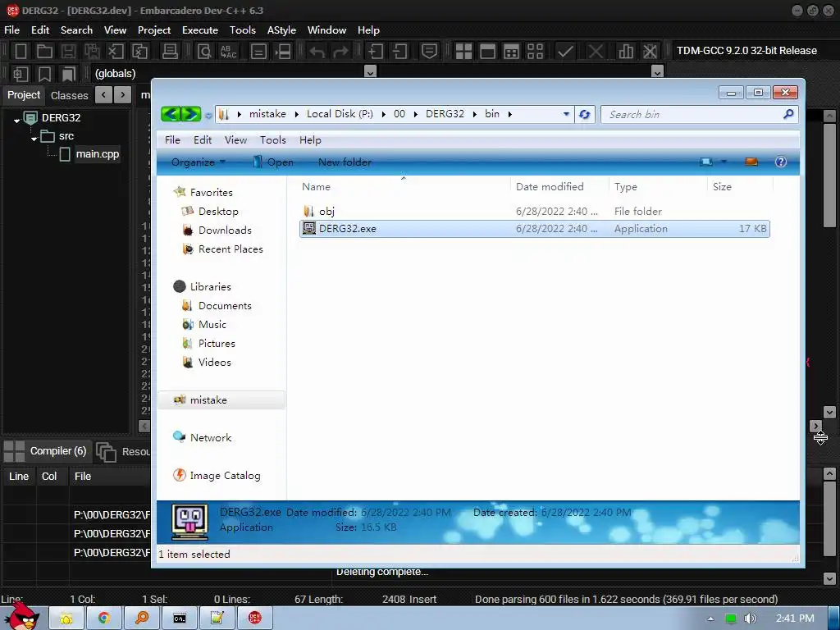This screenshot has height=630, width=840.
Task: Sort by the Date modified column header
Action: click(550, 186)
